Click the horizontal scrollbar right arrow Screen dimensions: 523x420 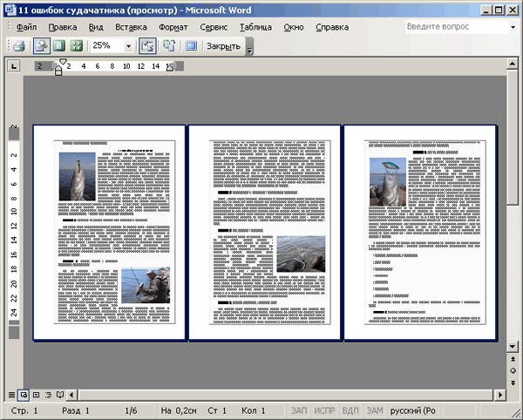499,395
